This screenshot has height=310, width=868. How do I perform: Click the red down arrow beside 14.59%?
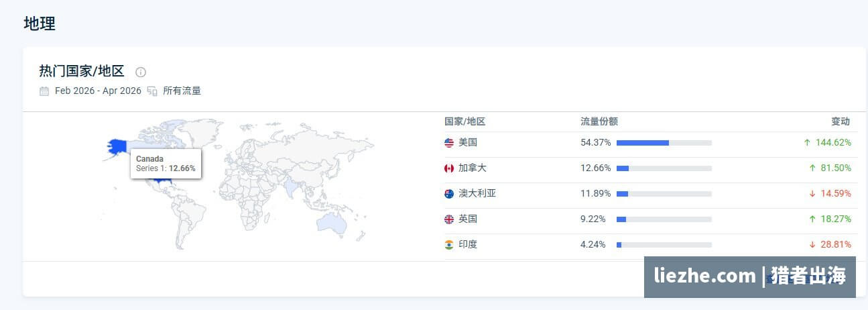(x=812, y=194)
